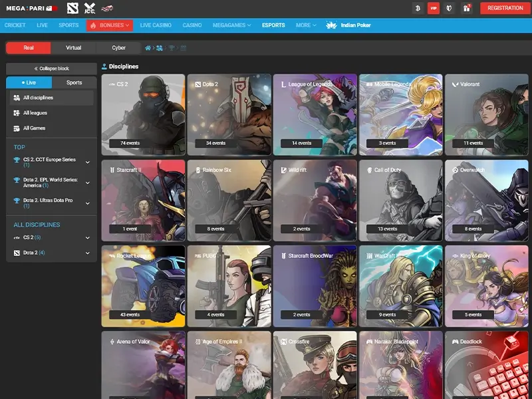Viewport: 532px width, 399px height.
Task: Open the Wild rift card
Action: [315, 201]
